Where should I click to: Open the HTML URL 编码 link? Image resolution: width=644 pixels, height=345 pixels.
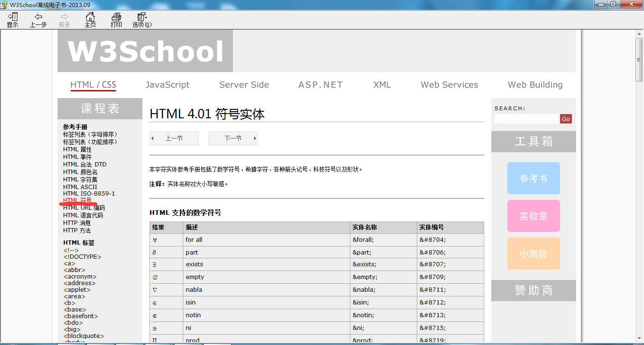point(84,208)
